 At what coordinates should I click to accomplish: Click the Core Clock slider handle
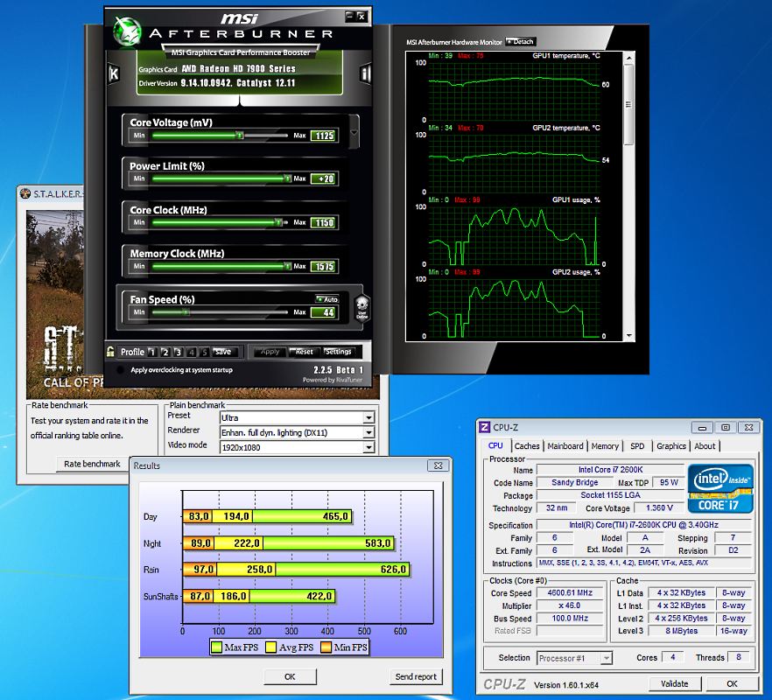coord(278,222)
